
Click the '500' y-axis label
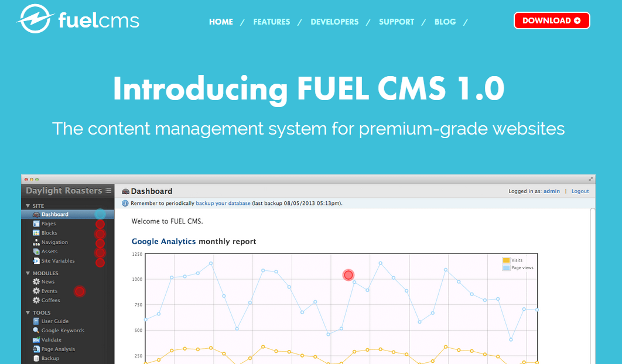[138, 330]
